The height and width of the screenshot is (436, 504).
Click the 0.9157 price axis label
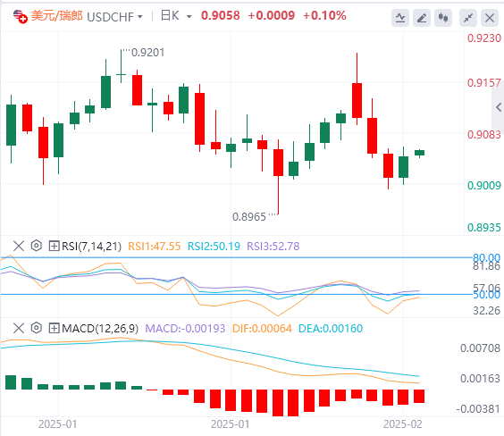pos(484,83)
